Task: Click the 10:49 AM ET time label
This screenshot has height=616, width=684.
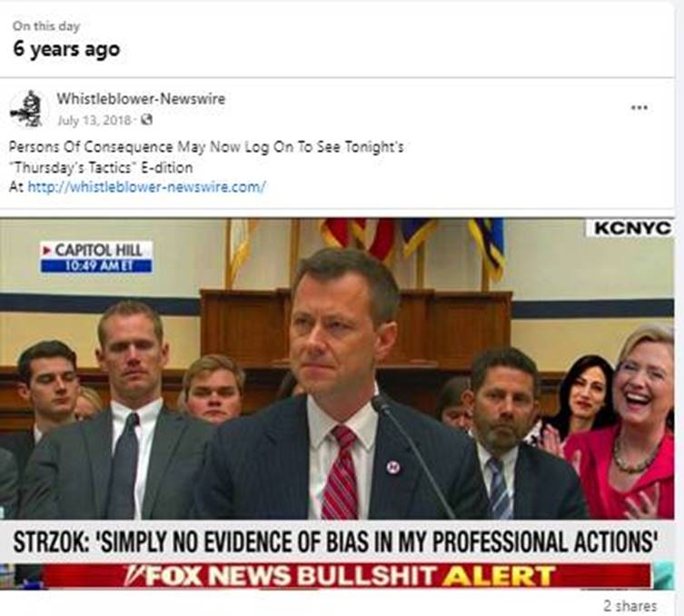Action: tap(96, 265)
